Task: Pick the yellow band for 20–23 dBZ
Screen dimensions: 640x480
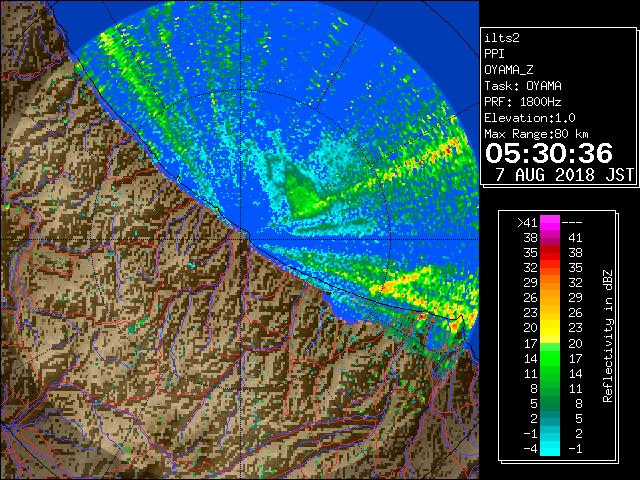Action: pos(550,328)
